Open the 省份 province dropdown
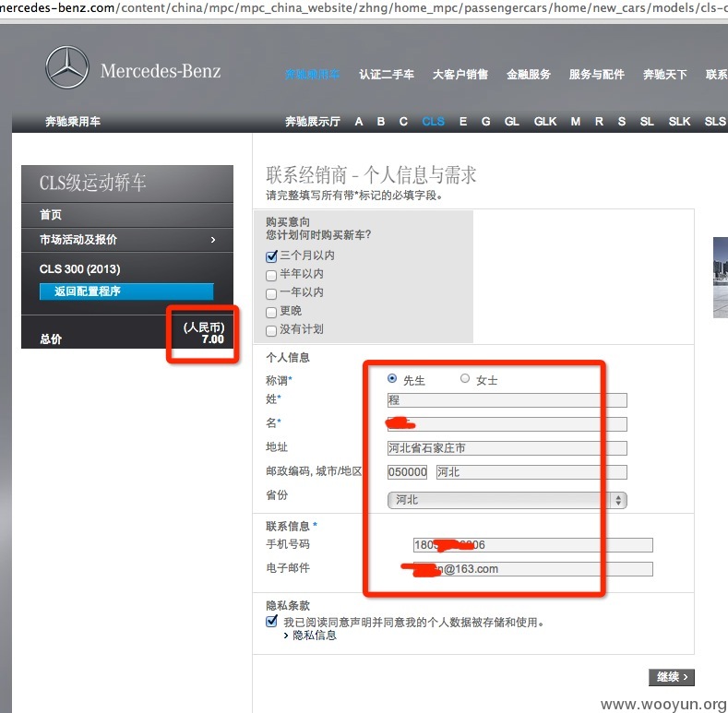Image resolution: width=728 pixels, height=713 pixels. click(507, 500)
